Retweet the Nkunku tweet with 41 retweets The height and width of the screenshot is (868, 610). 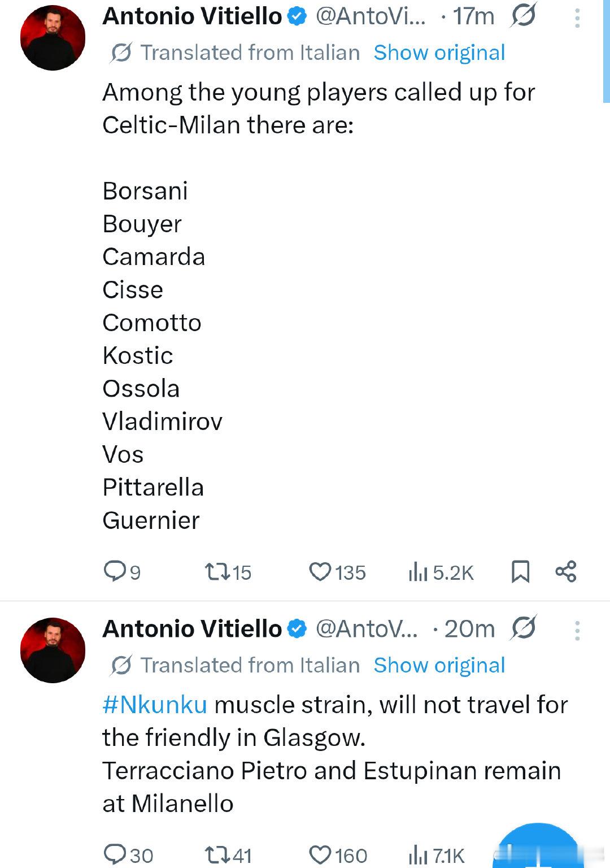pos(228,854)
